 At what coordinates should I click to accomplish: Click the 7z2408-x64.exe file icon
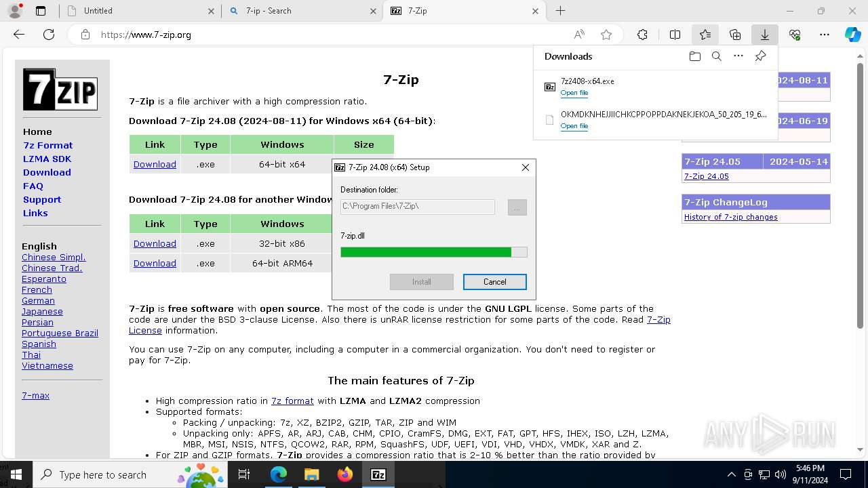(550, 87)
